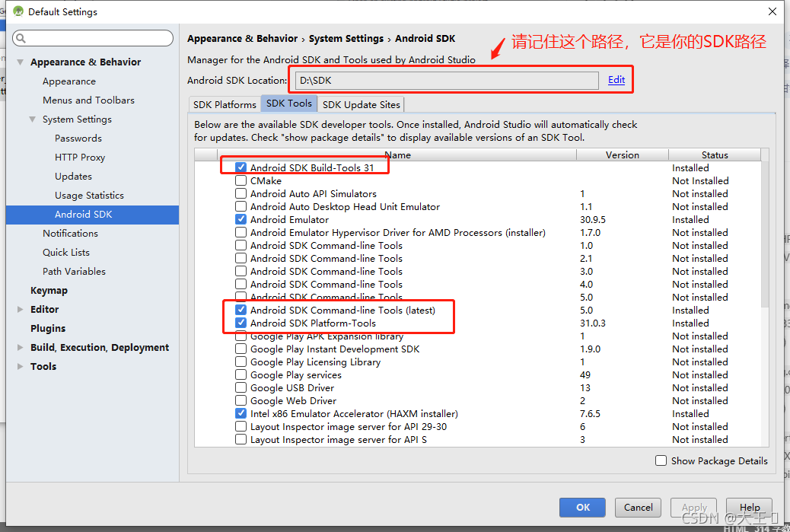The width and height of the screenshot is (790, 532).
Task: Toggle the Android Emulator checkbox
Action: (241, 219)
